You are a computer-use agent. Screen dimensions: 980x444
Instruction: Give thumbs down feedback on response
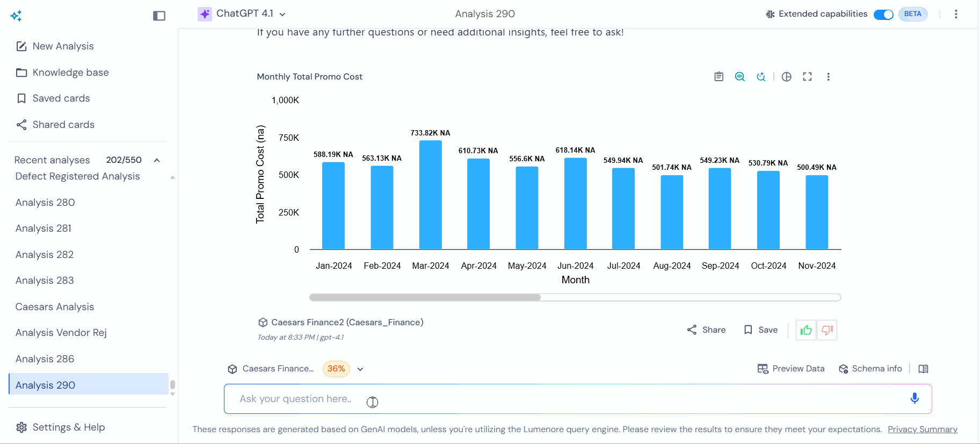(x=827, y=330)
